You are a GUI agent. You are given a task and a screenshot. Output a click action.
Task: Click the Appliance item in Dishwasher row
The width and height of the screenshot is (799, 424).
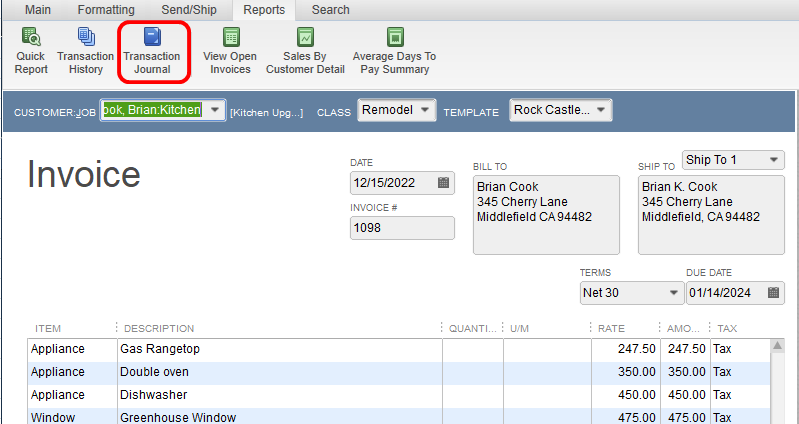click(72, 395)
